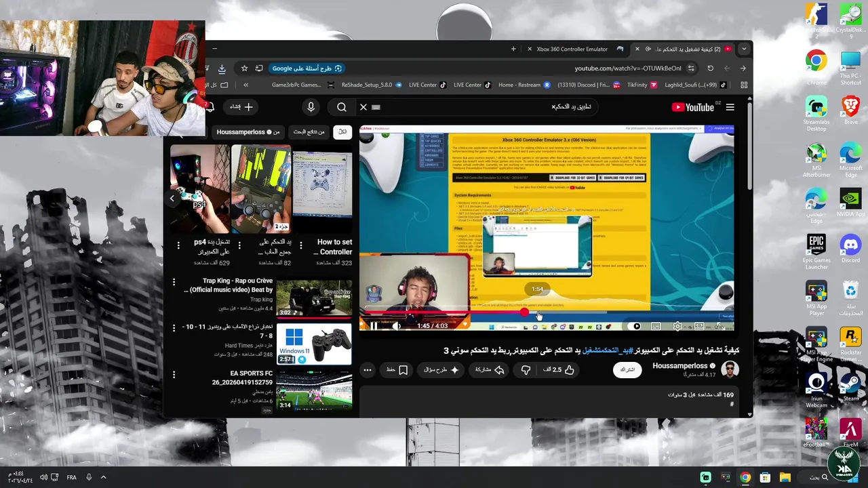Pause the video with the player pause button
Screen dimensions: 868x488
pyautogui.click(x=374, y=326)
